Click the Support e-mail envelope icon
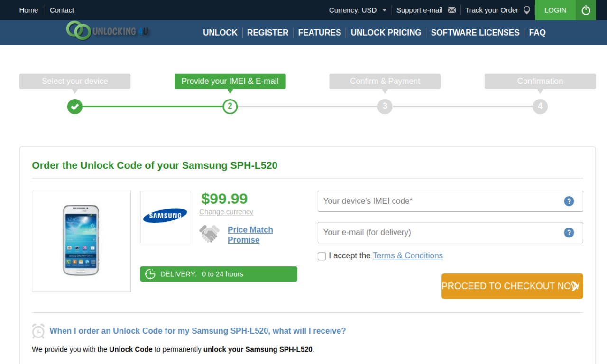607x364 pixels. point(451,10)
